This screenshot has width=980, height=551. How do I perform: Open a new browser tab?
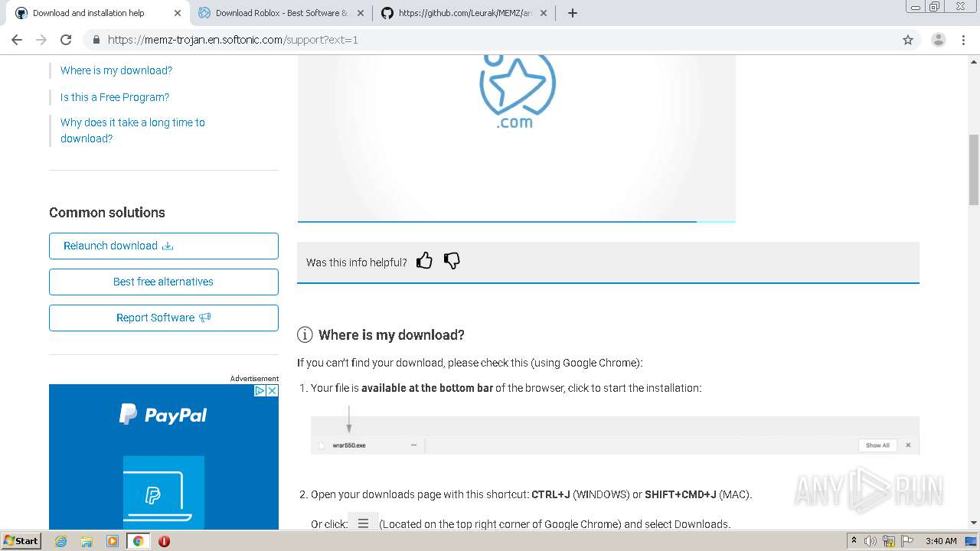(x=573, y=13)
